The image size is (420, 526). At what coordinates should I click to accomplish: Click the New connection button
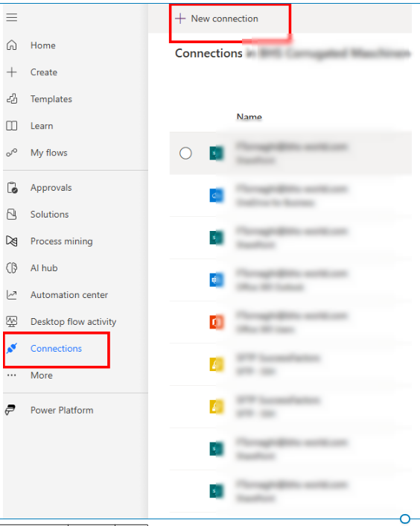[217, 19]
